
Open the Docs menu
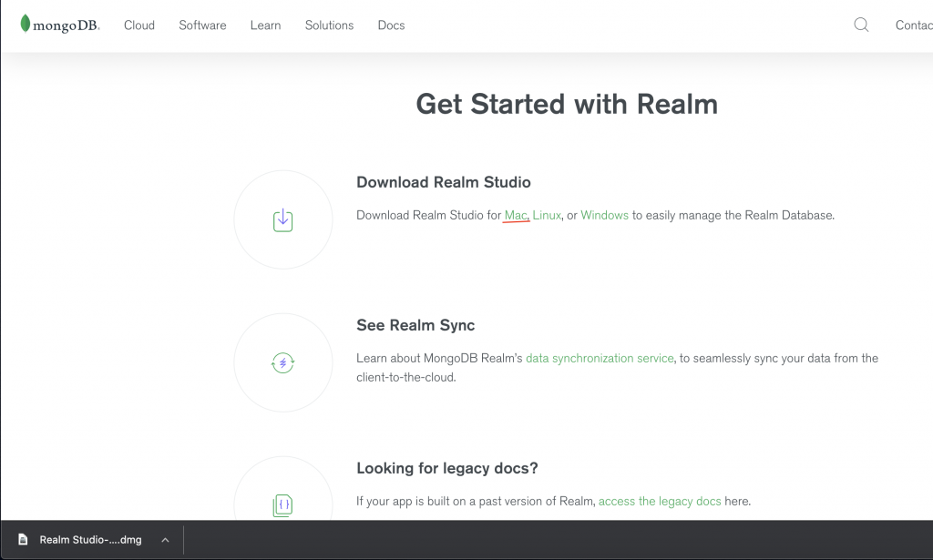coord(391,25)
